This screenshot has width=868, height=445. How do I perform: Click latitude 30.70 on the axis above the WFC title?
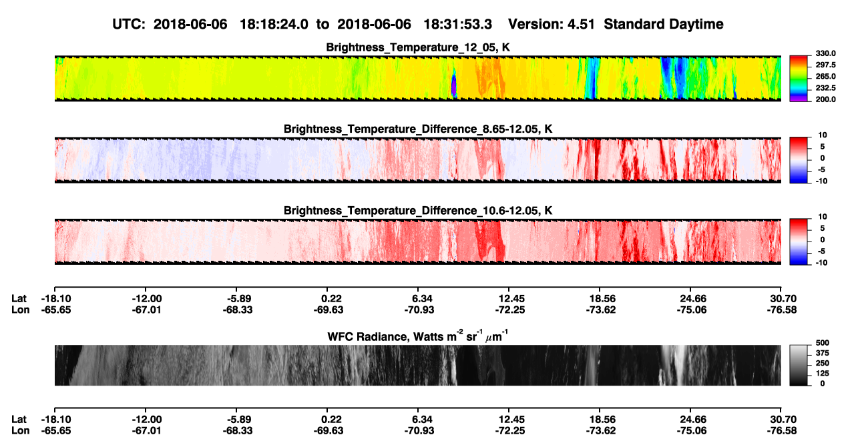point(783,298)
